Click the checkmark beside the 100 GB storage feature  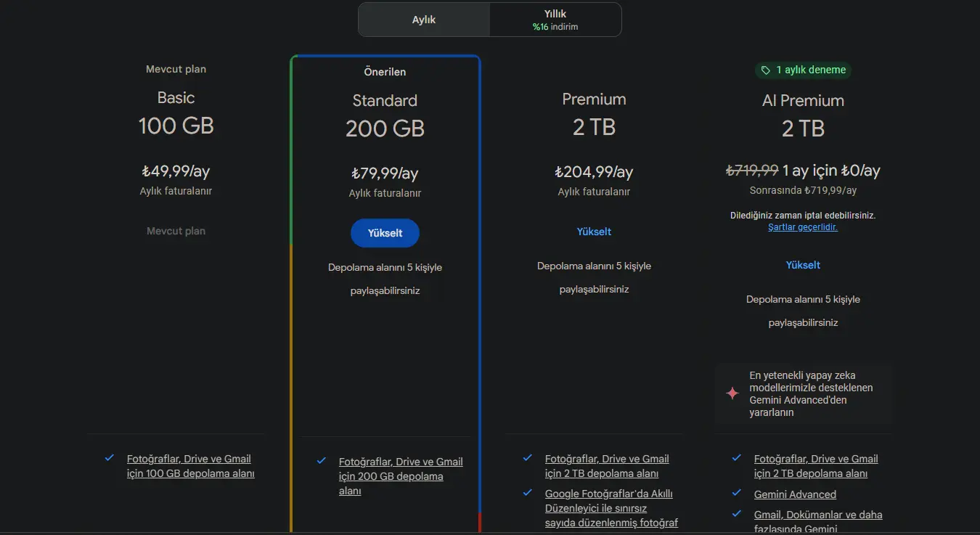(x=109, y=458)
